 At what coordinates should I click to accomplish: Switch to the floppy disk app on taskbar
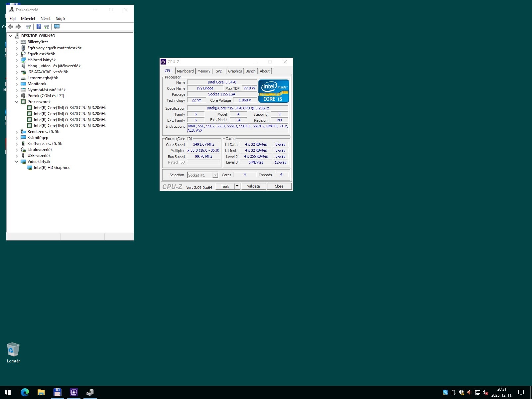coord(57,392)
